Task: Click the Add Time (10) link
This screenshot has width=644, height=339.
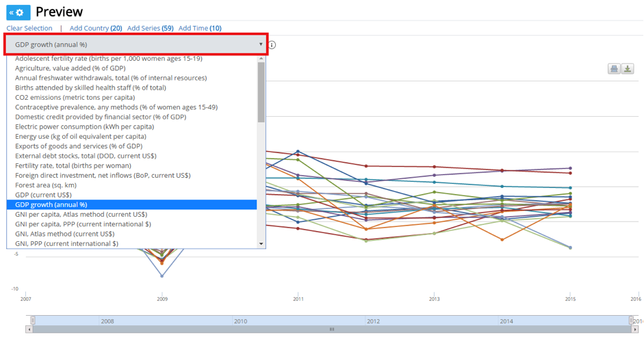Action: [200, 28]
